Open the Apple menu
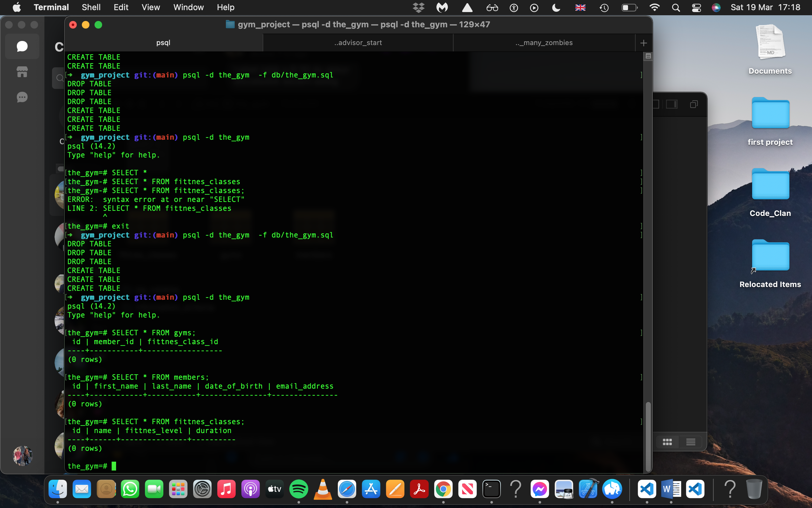Screen dimensions: 812x508 [x=17, y=7]
